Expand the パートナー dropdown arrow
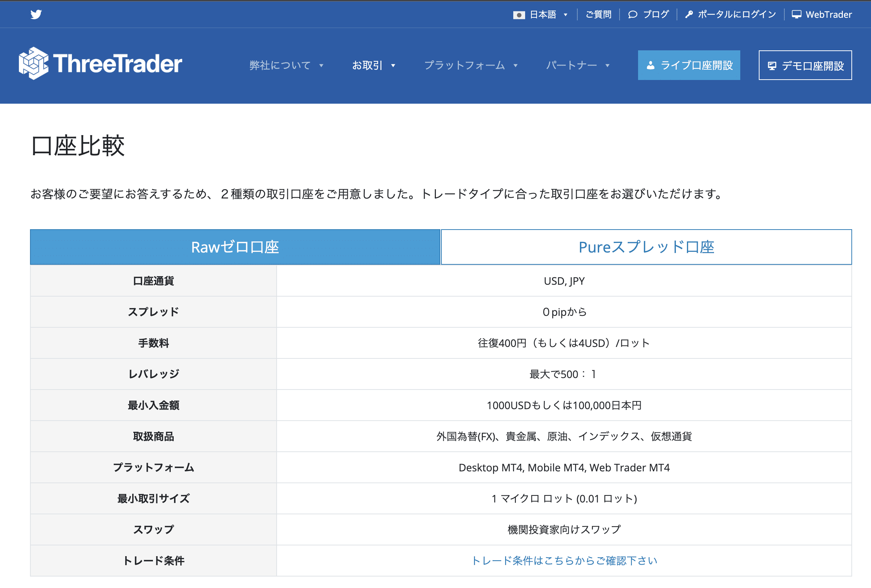This screenshot has width=871, height=588. [608, 66]
